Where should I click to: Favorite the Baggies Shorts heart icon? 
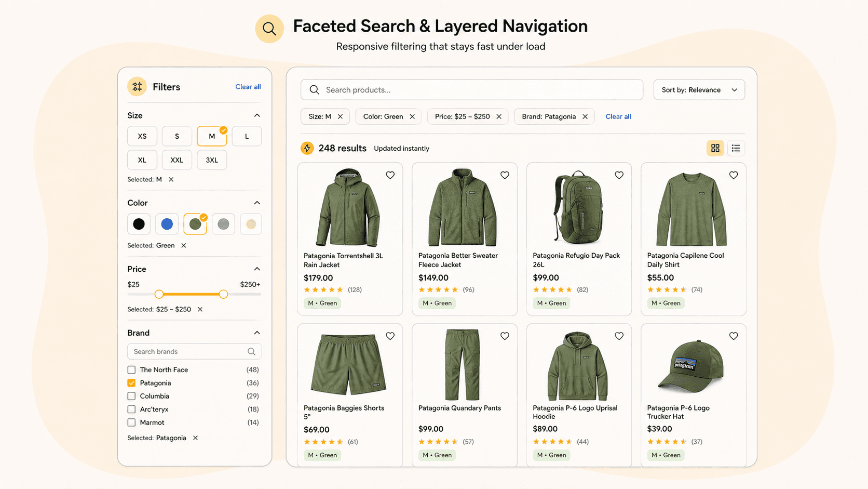(390, 336)
